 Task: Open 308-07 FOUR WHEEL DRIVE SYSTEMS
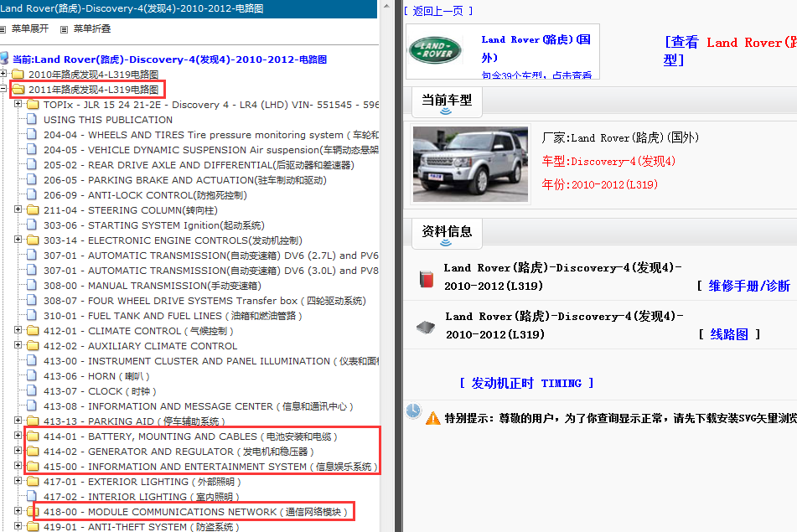point(204,301)
